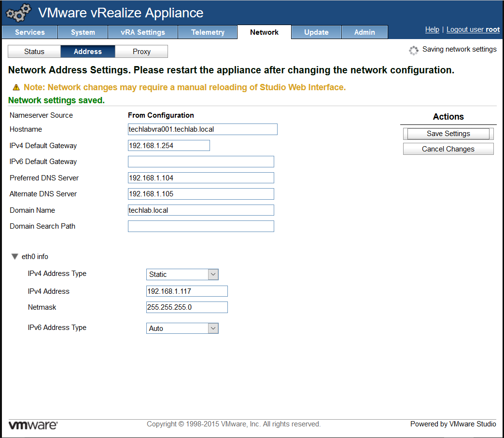
Task: Click the 'Netmask' label
Action: pos(42,307)
